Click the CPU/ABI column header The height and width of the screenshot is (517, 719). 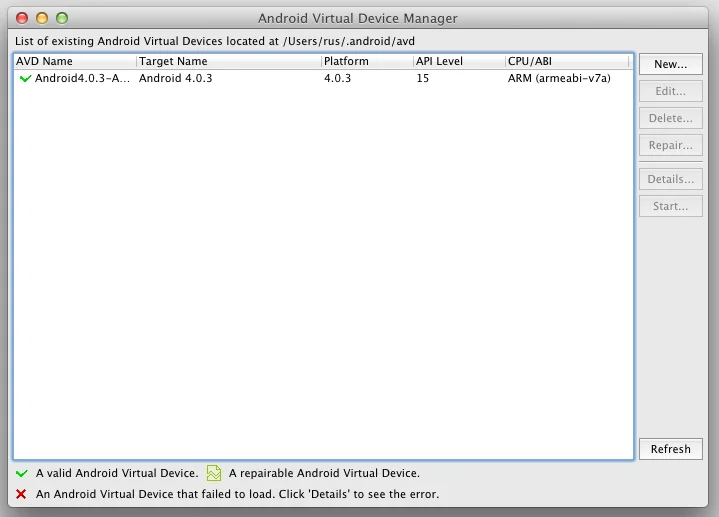click(x=566, y=61)
